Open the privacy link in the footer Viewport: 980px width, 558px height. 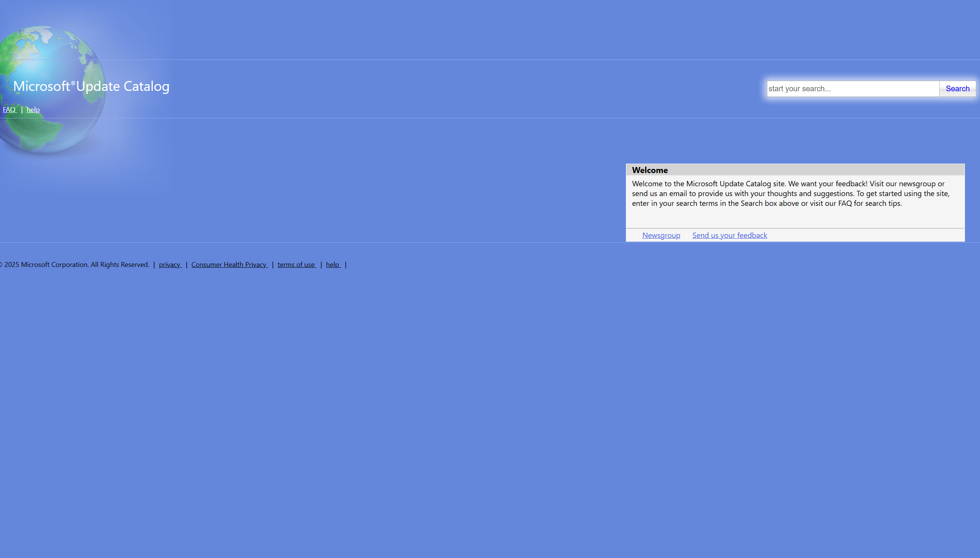(170, 265)
